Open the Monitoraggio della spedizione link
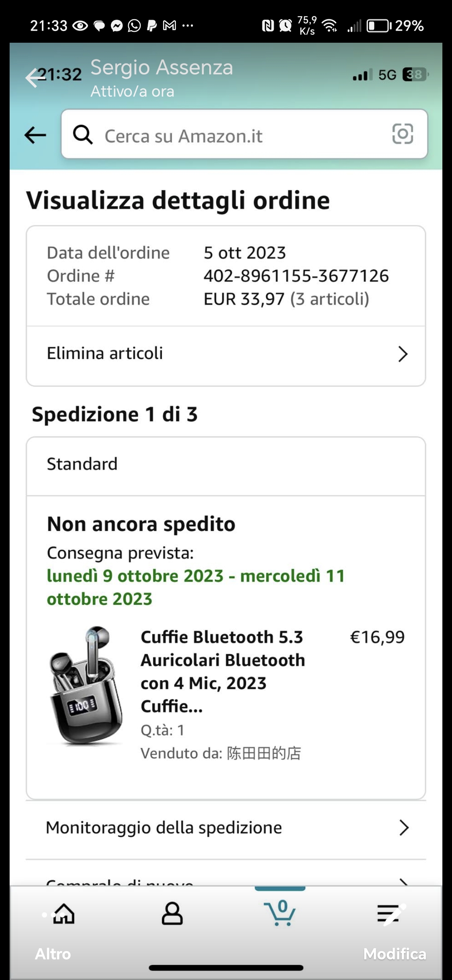This screenshot has width=452, height=980. coord(164,828)
